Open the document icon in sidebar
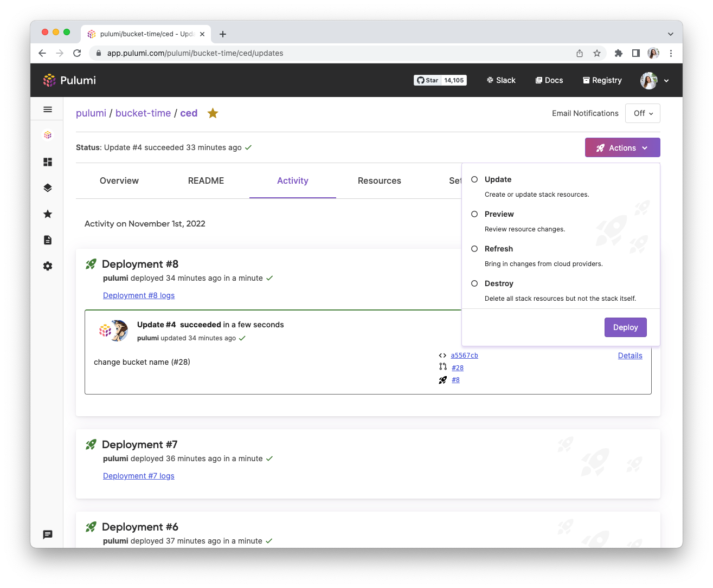This screenshot has width=713, height=588. (48, 240)
